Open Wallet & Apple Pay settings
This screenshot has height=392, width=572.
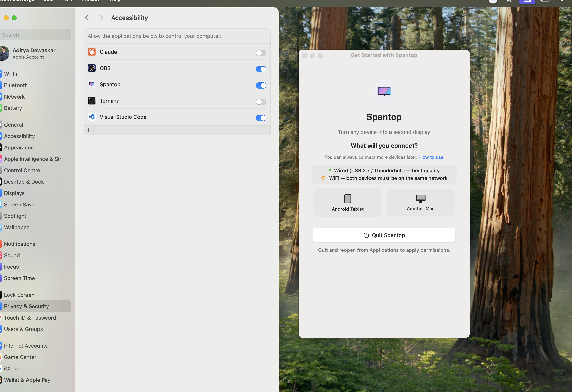pyautogui.click(x=35, y=380)
